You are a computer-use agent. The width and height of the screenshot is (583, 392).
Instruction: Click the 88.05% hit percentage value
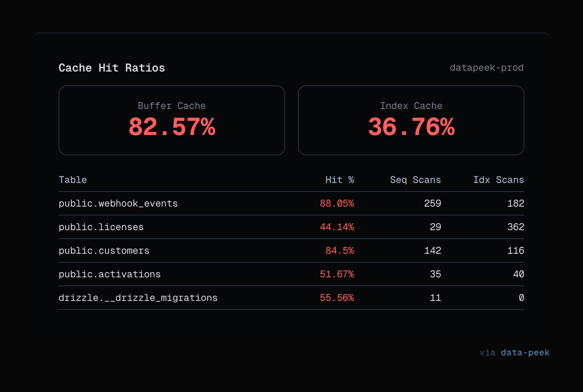click(337, 203)
